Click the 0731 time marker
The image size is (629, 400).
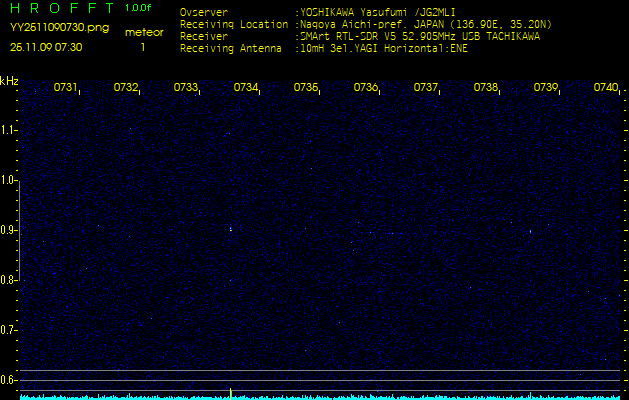(66, 88)
